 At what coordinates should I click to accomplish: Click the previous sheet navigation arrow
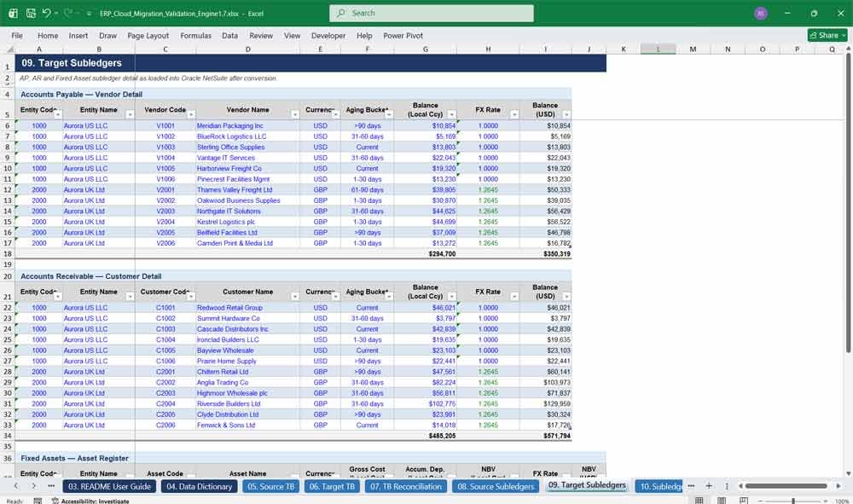click(15, 486)
